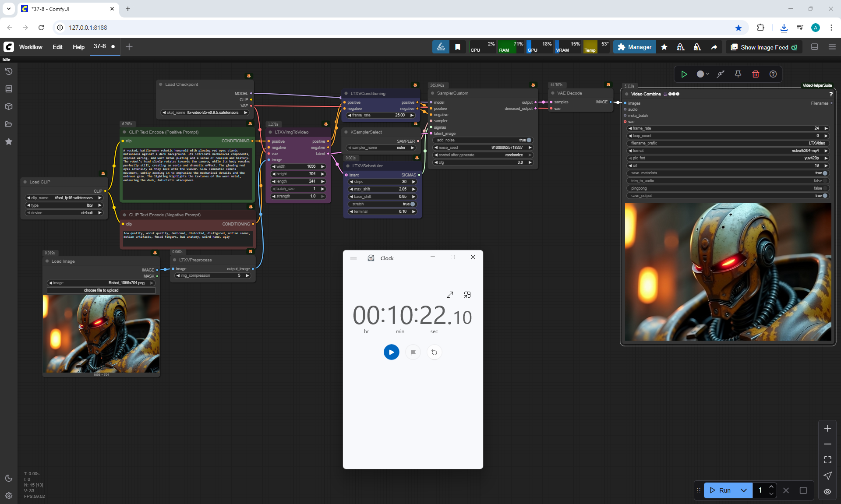Disable add_noise in SamplerCustom
This screenshot has height=504, width=841.
pos(529,140)
